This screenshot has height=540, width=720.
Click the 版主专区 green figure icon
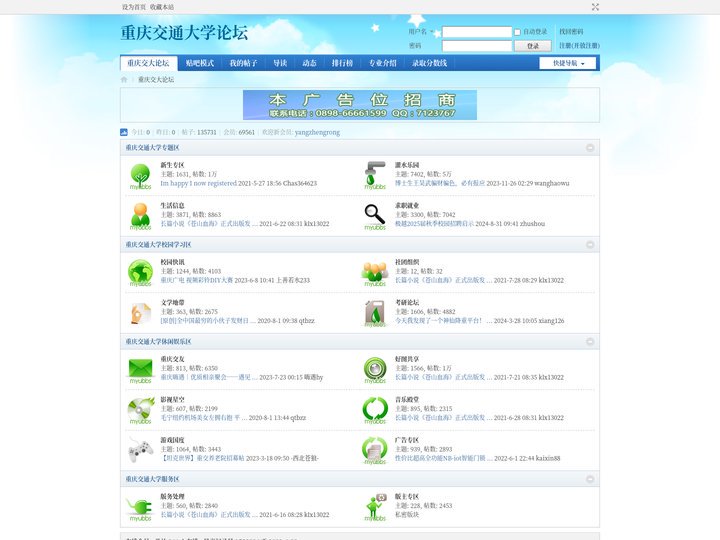375,507
